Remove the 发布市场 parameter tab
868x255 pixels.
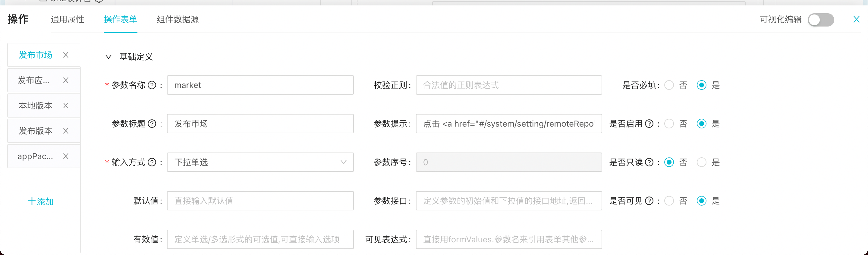click(66, 55)
